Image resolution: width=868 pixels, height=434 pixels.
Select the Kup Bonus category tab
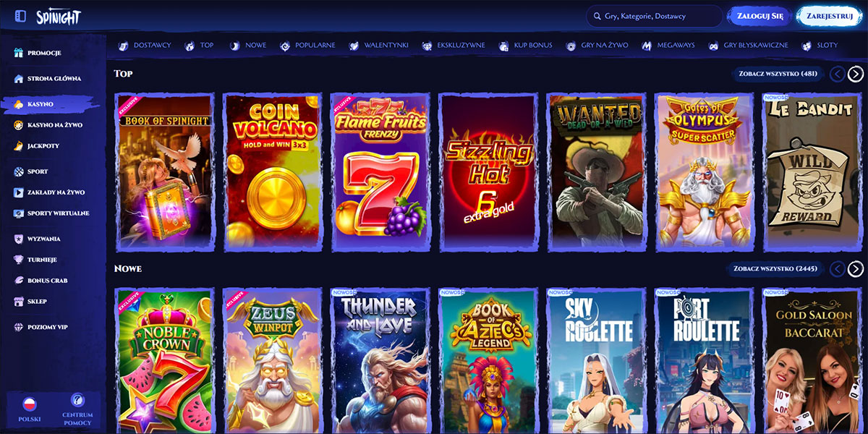525,45
